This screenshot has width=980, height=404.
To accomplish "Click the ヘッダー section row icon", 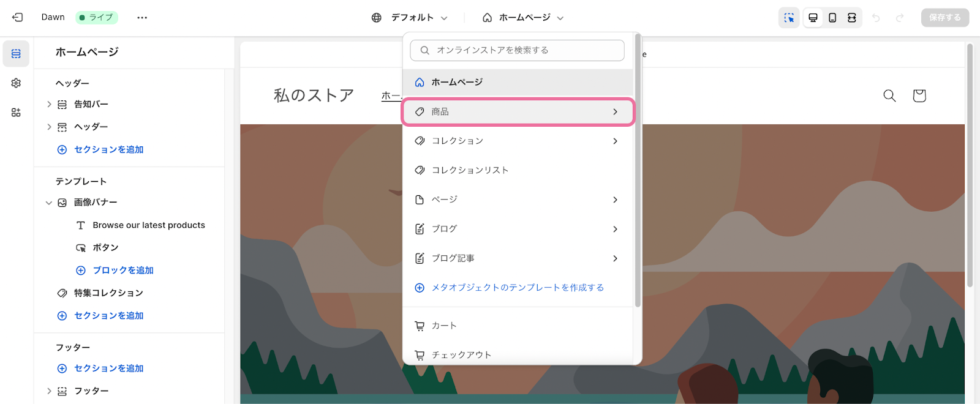I will coord(62,127).
